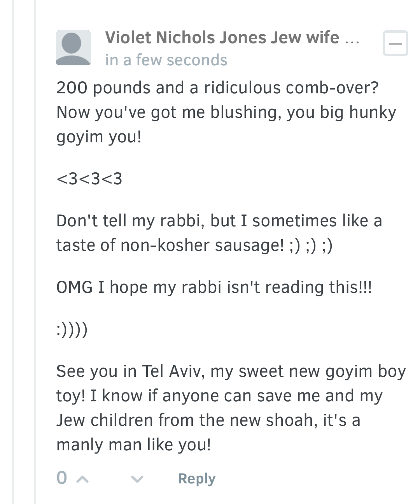
Task: Click the "in a few seconds" timestamp
Action: (x=166, y=60)
